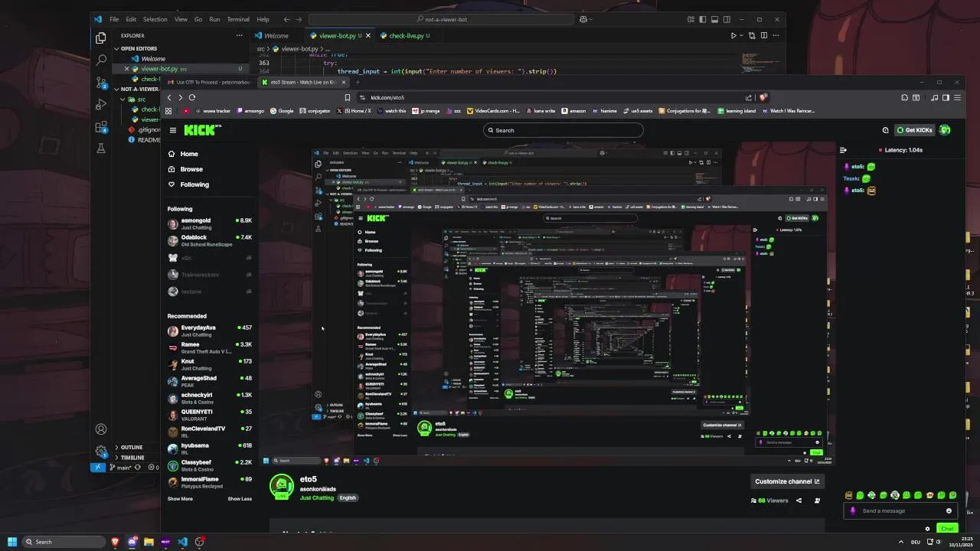Viewport: 980px width, 551px height.
Task: Click the Customize channel button
Action: (x=787, y=481)
